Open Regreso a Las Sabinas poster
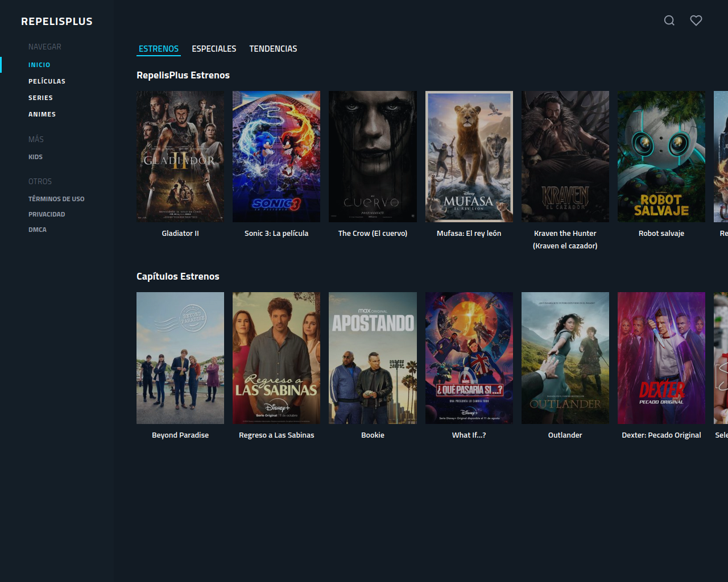The height and width of the screenshot is (582, 728). coord(276,358)
